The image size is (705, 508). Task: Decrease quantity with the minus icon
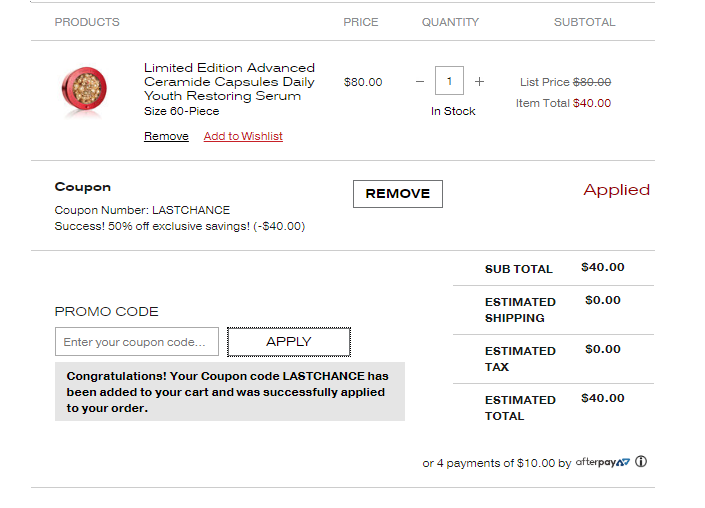pos(419,81)
